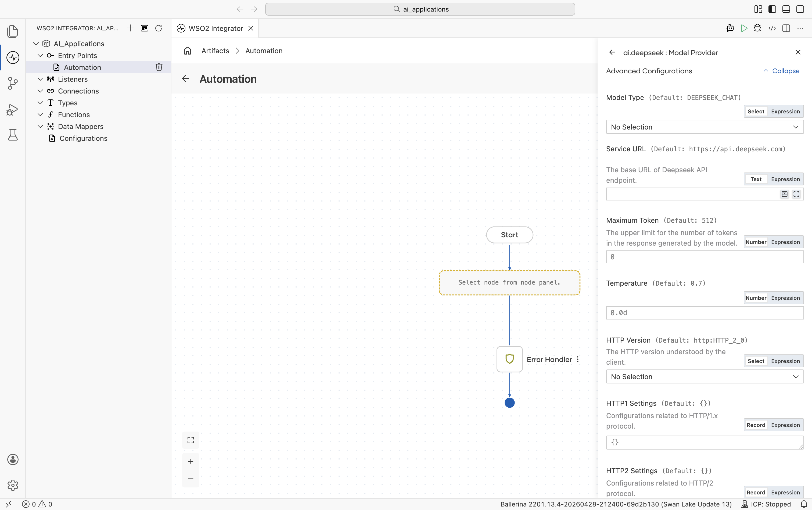This screenshot has width=812, height=510.
Task: Delete the Automation entry point
Action: click(159, 67)
